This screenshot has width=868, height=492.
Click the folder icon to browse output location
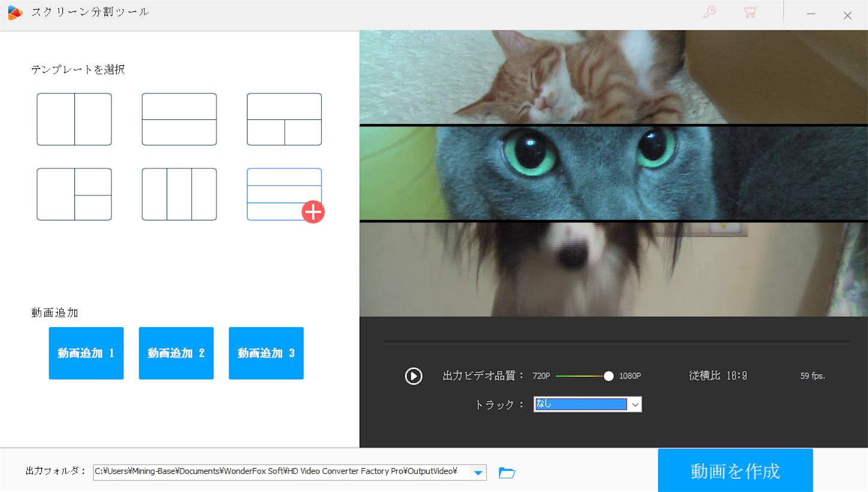pyautogui.click(x=507, y=472)
